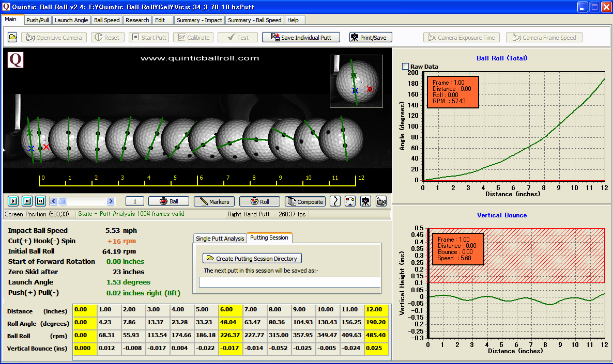Click the open file folder icon
The width and height of the screenshot is (613, 364).
pos(12,37)
